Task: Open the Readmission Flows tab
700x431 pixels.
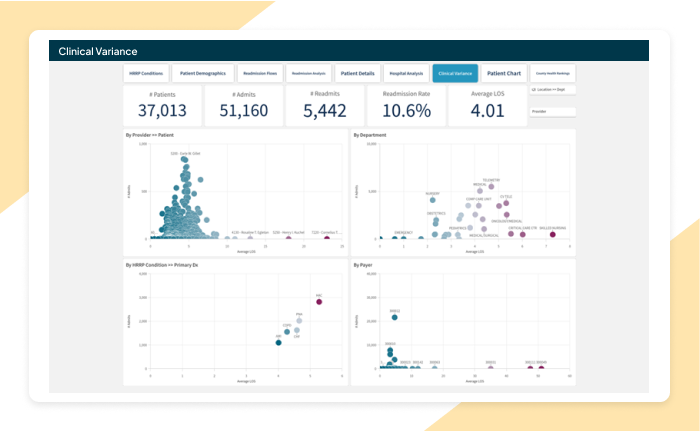Action: click(x=259, y=73)
